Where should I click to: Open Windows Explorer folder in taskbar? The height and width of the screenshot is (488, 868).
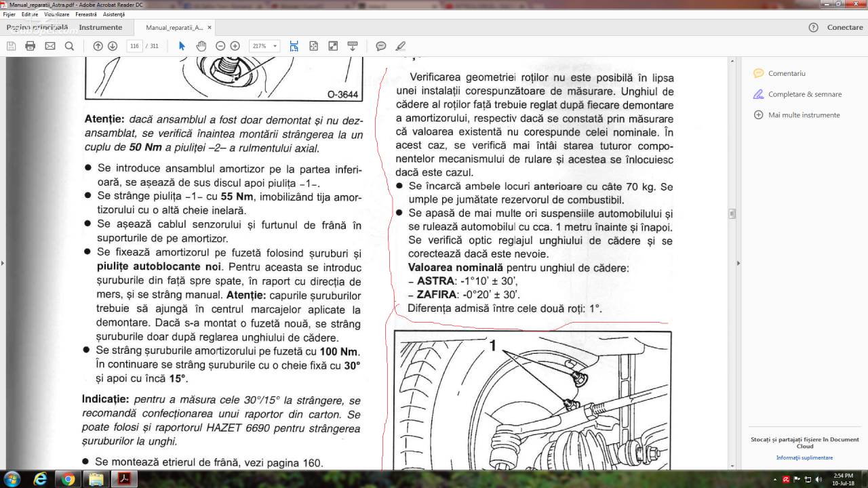tap(96, 479)
